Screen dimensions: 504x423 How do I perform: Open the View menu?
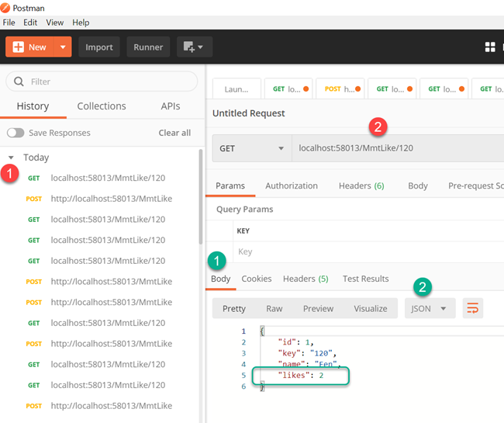(x=54, y=23)
